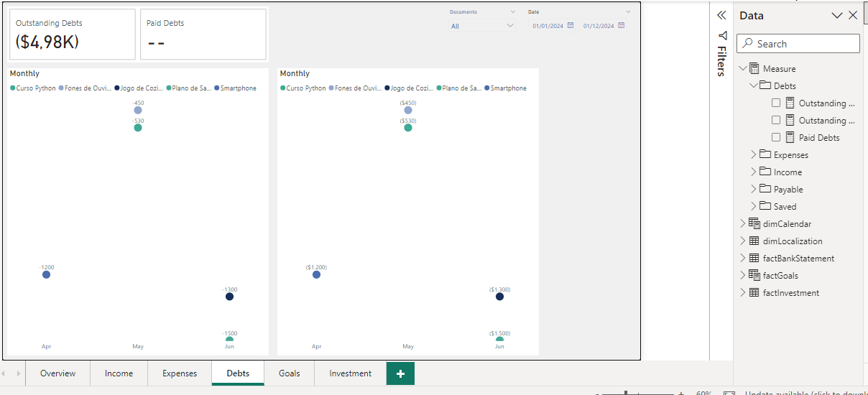Click the Measure table calculator icon
Viewport: 868px width, 395px height.
tap(754, 68)
